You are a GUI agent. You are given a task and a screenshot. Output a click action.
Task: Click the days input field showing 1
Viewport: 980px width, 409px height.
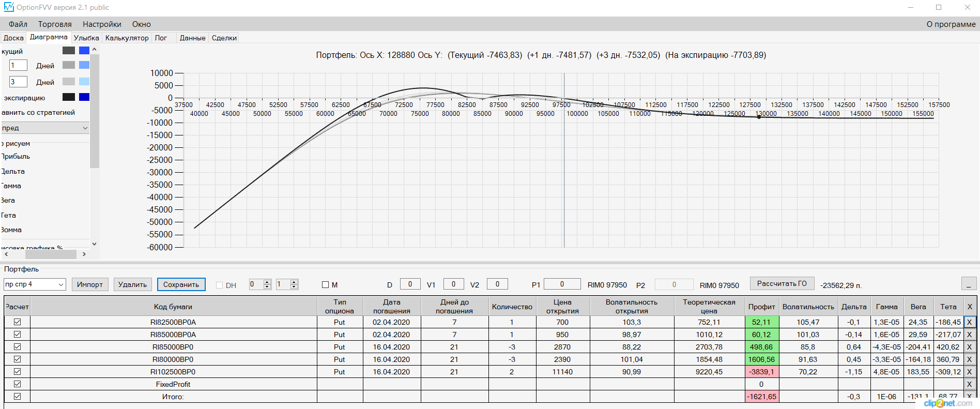[18, 65]
